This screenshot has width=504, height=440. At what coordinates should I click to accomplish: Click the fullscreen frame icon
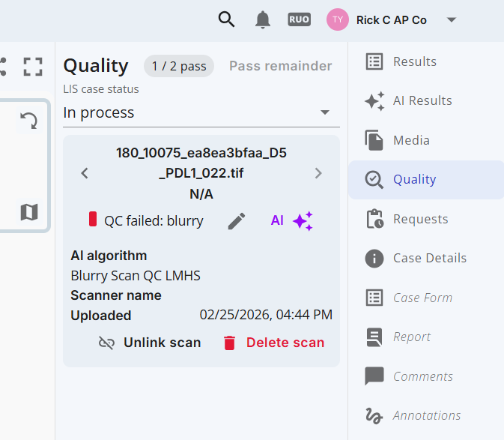click(32, 66)
